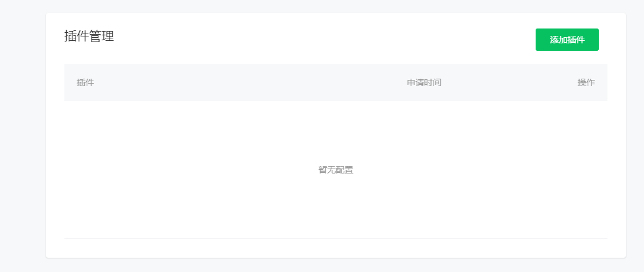Click the 暂无配置 empty state text
Image resolution: width=644 pixels, height=272 pixels.
coord(336,170)
